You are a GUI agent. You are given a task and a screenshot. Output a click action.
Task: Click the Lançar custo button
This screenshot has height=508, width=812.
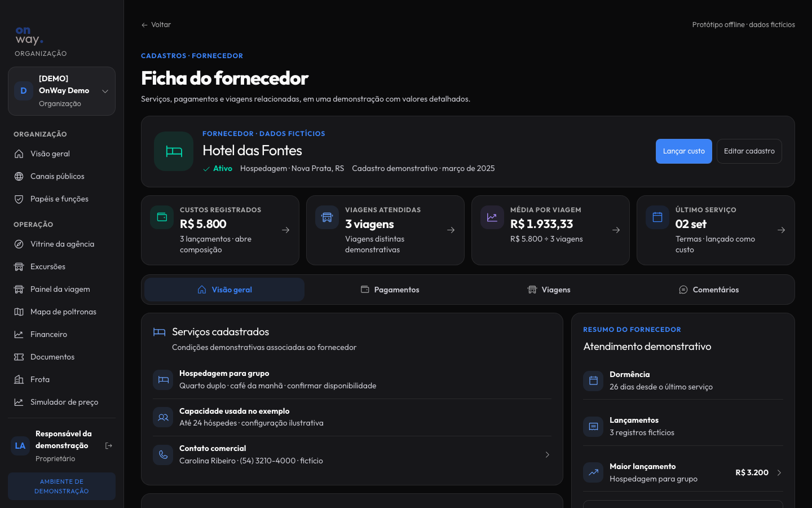click(684, 151)
